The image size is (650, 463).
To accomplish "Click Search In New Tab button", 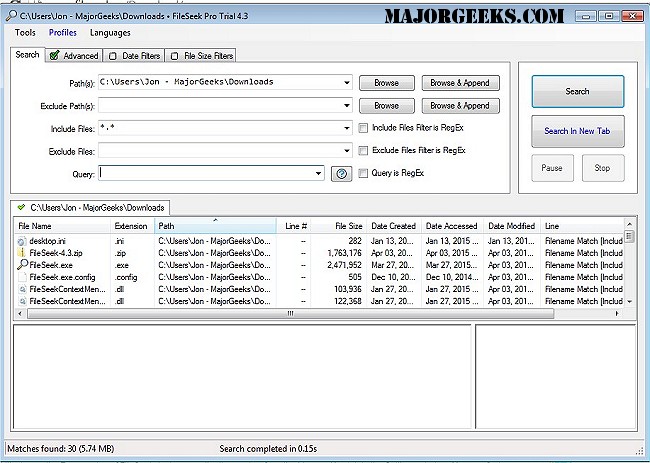I will tap(577, 131).
